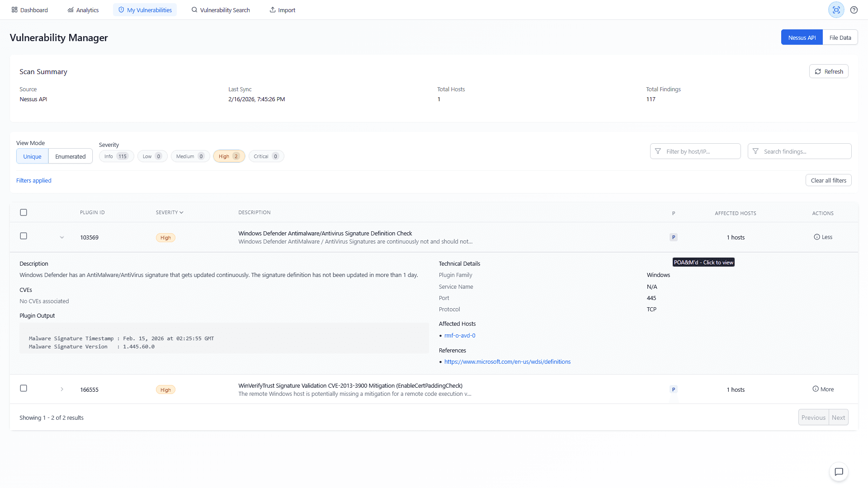Image resolution: width=868 pixels, height=488 pixels.
Task: Select the Analytics section
Action: (x=83, y=9)
